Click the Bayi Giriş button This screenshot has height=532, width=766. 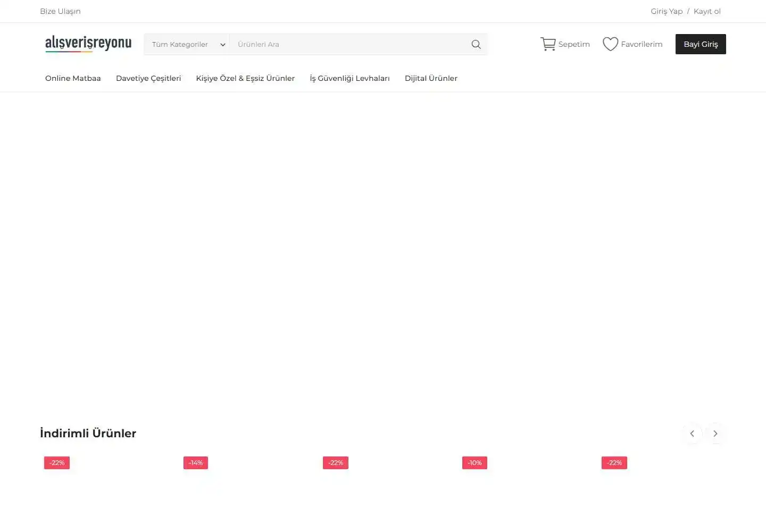click(701, 44)
